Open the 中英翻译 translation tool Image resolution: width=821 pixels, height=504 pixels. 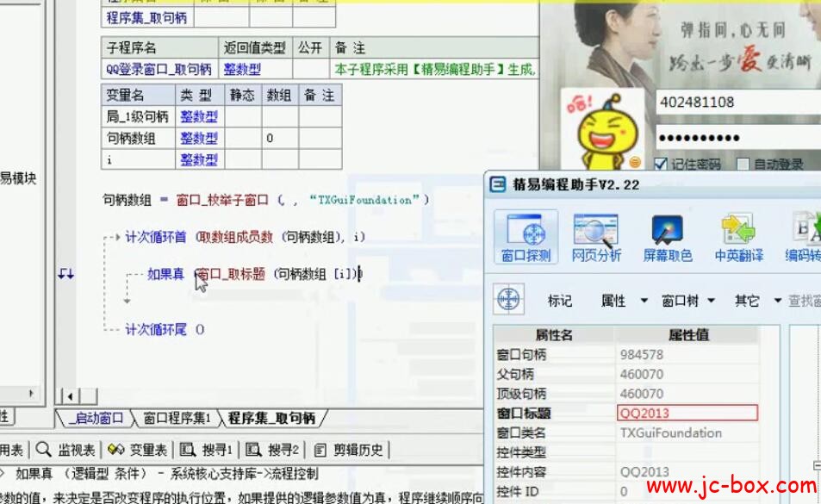tap(738, 237)
